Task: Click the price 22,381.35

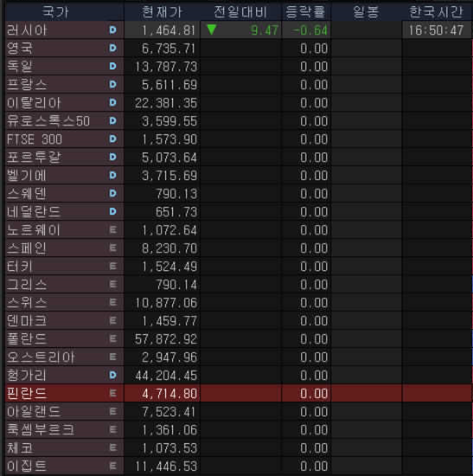Action: (166, 103)
